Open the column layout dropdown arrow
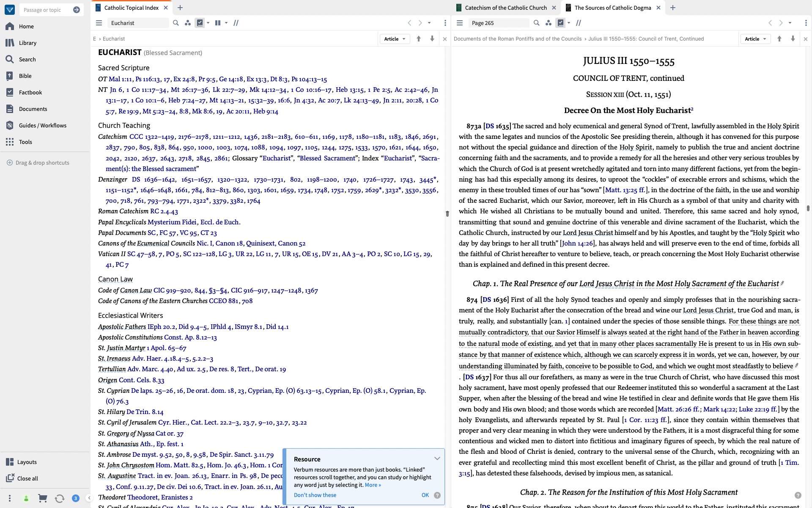 [226, 23]
